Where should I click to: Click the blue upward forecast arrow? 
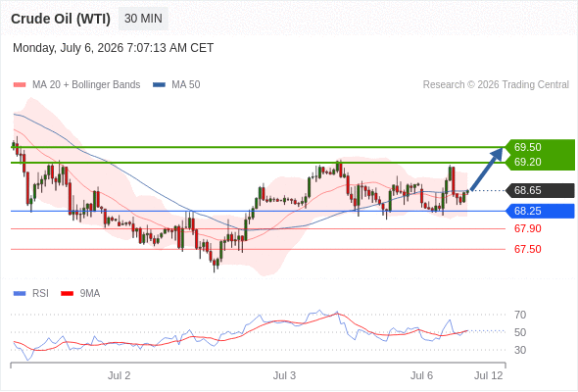click(x=487, y=169)
